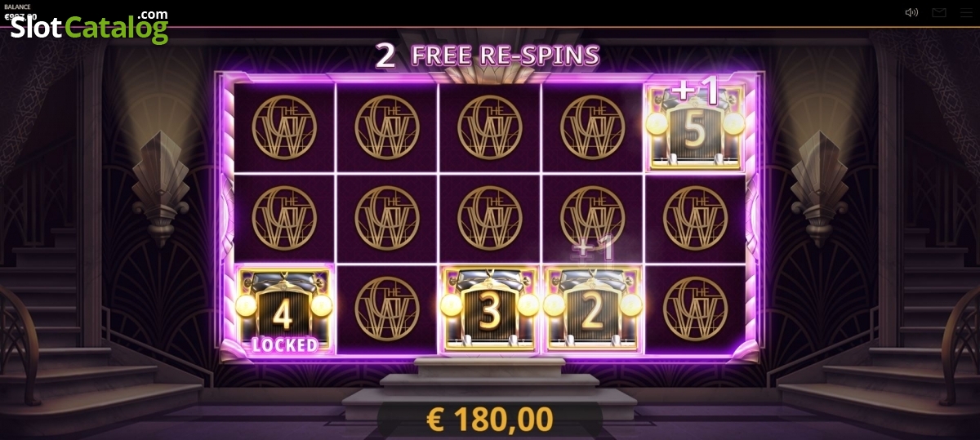Open the envelope messages icon
The width and height of the screenshot is (980, 440).
tap(939, 12)
